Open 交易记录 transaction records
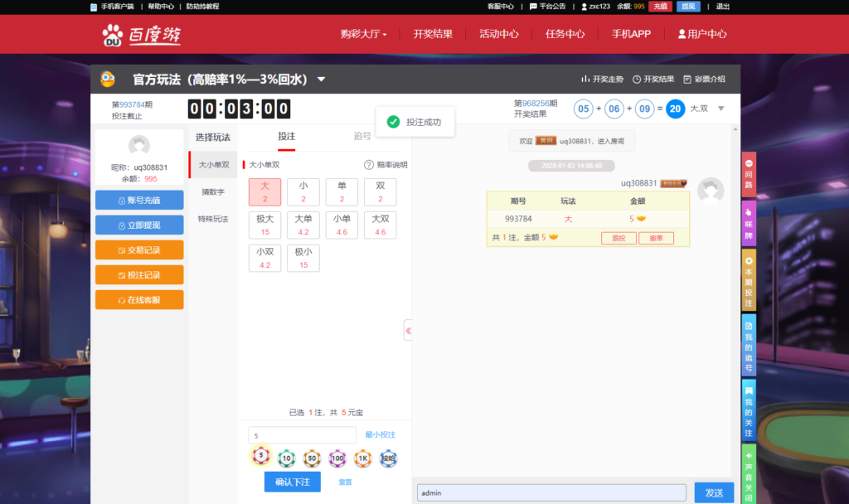This screenshot has height=504, width=849. click(139, 250)
